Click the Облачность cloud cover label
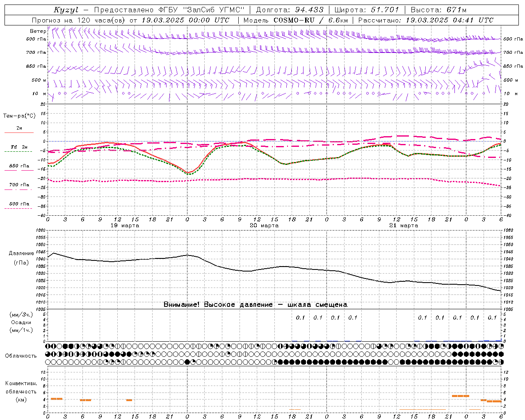Image resolution: width=525 pixels, height=420 pixels. click(21, 356)
